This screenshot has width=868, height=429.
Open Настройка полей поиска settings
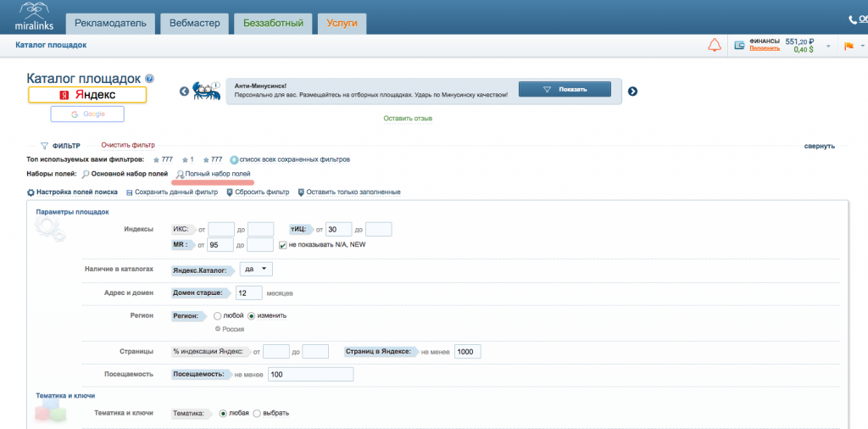[72, 192]
